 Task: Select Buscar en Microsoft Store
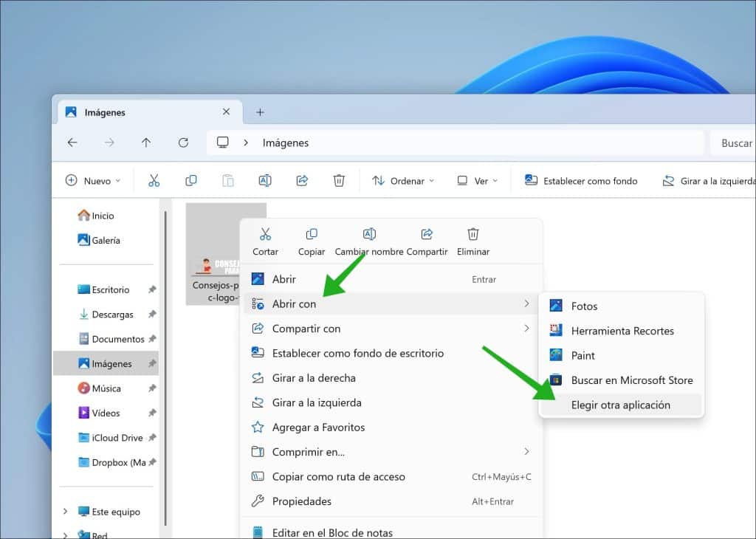tap(621, 380)
